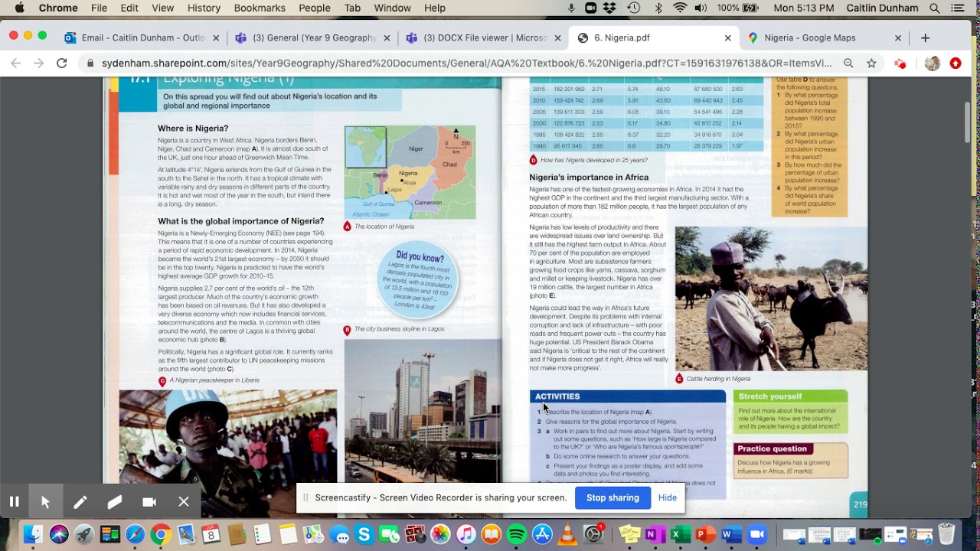This screenshot has width=980, height=551.
Task: Select the Screencastify eraser tool
Action: pos(115,502)
